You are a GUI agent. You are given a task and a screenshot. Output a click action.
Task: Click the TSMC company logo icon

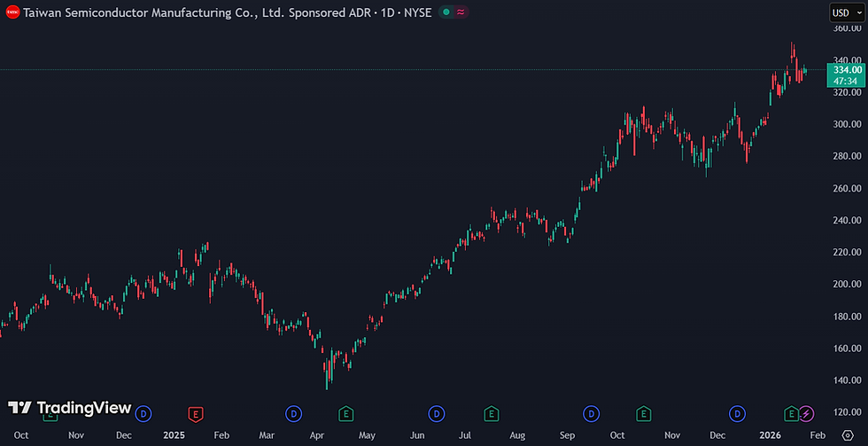[12, 12]
